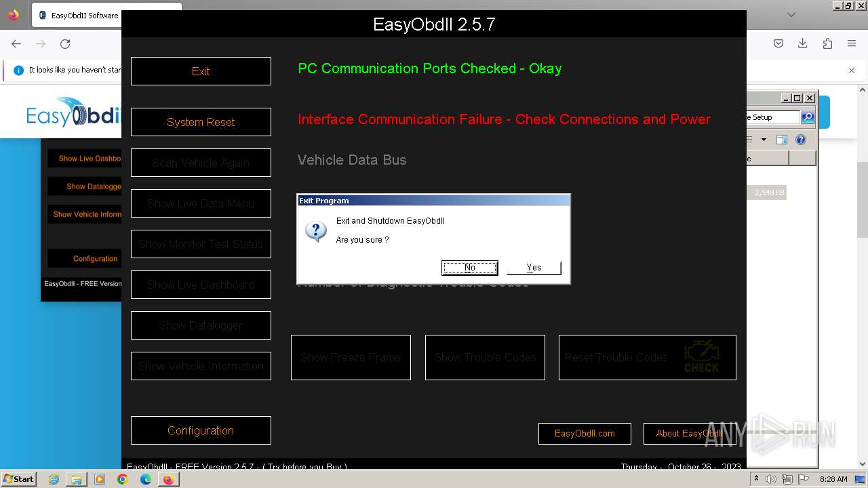Open File Explorer from taskbar

pos(77,479)
